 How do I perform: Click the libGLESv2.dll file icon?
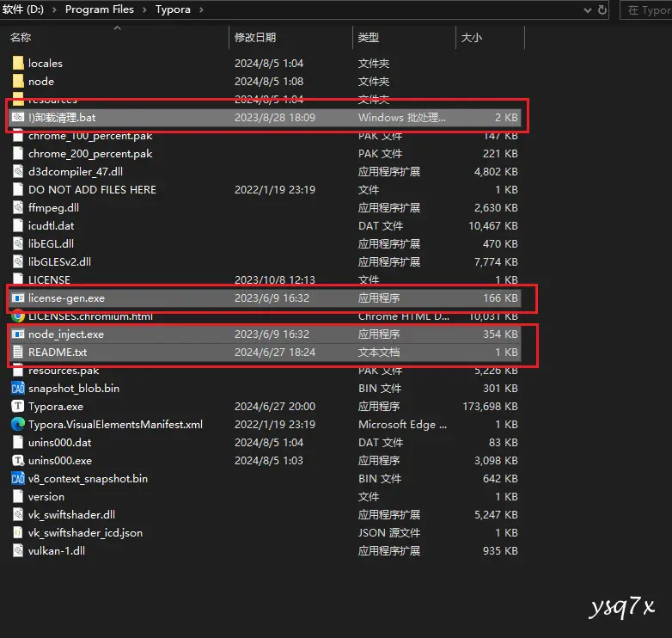click(18, 261)
